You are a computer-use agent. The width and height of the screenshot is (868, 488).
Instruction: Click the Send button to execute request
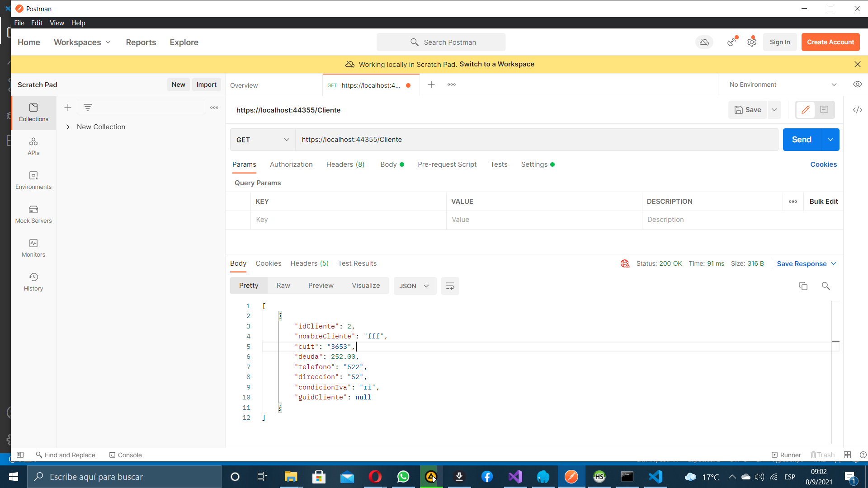click(x=802, y=139)
